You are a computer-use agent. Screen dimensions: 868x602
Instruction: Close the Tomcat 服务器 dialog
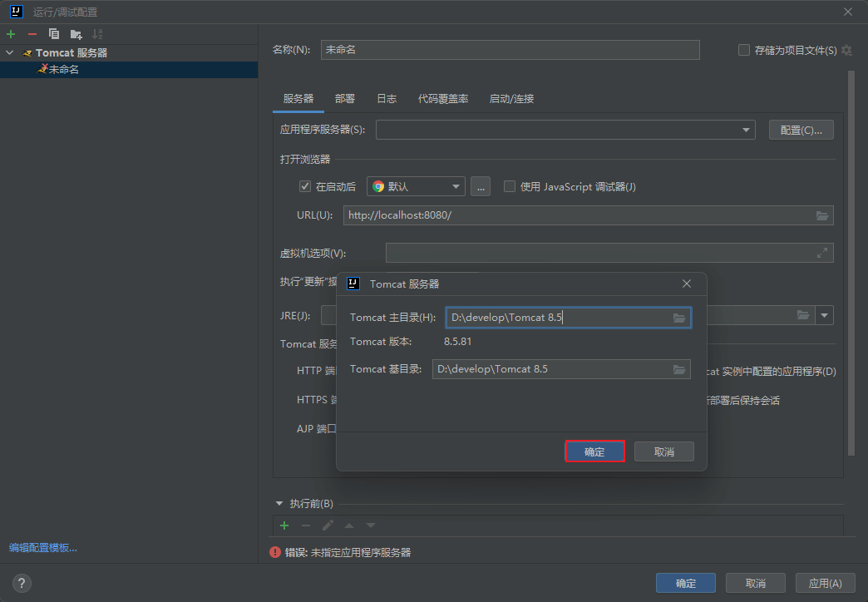pyautogui.click(x=687, y=284)
